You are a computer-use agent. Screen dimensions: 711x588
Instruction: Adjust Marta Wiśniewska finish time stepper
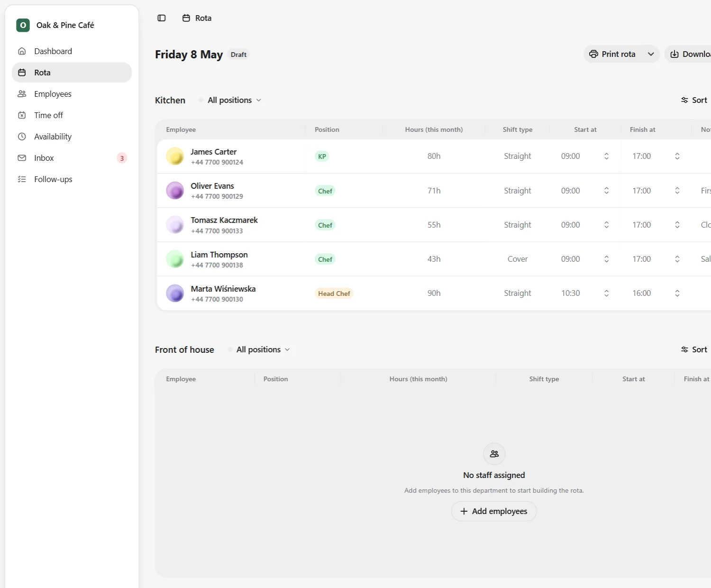click(x=677, y=293)
